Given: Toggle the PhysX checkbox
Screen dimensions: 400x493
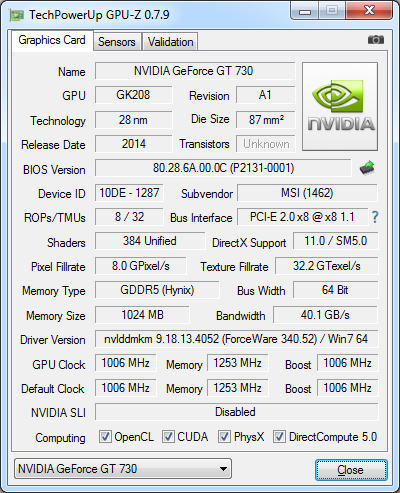Looking at the screenshot, I should pyautogui.click(x=224, y=436).
